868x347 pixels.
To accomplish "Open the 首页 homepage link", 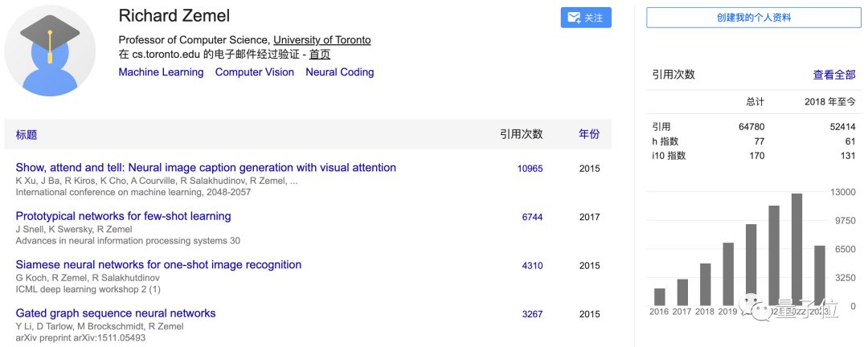I will [x=320, y=55].
